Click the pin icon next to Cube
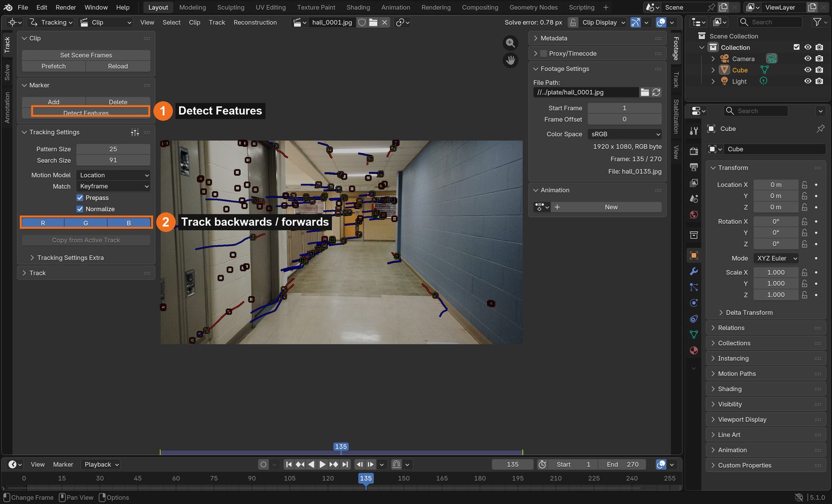This screenshot has height=504, width=832. point(820,129)
